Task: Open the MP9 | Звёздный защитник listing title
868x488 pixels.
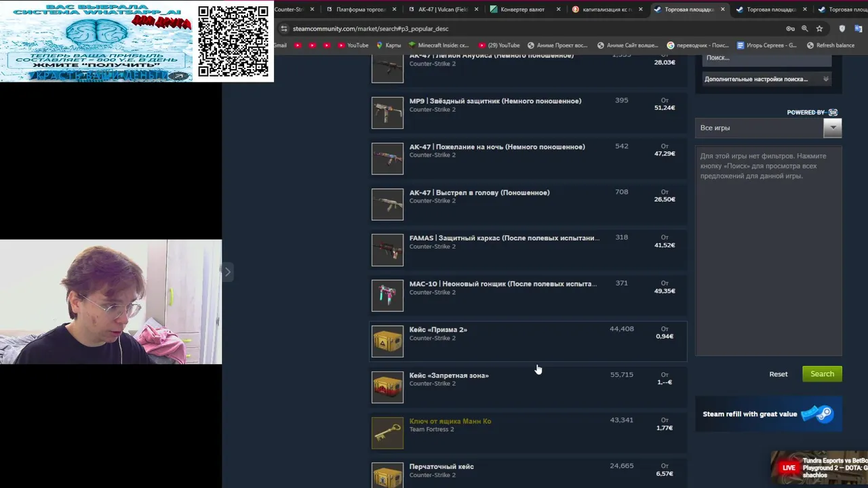Action: [495, 101]
